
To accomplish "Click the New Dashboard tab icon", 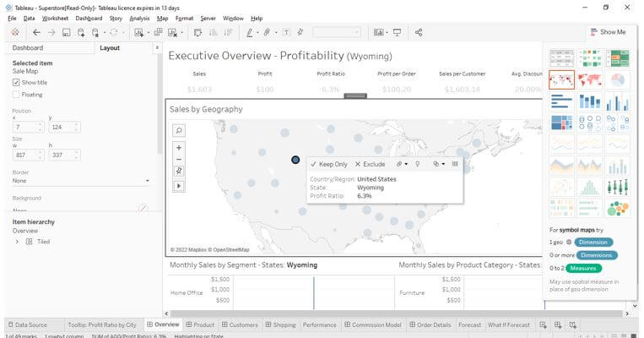I will 558,324.
